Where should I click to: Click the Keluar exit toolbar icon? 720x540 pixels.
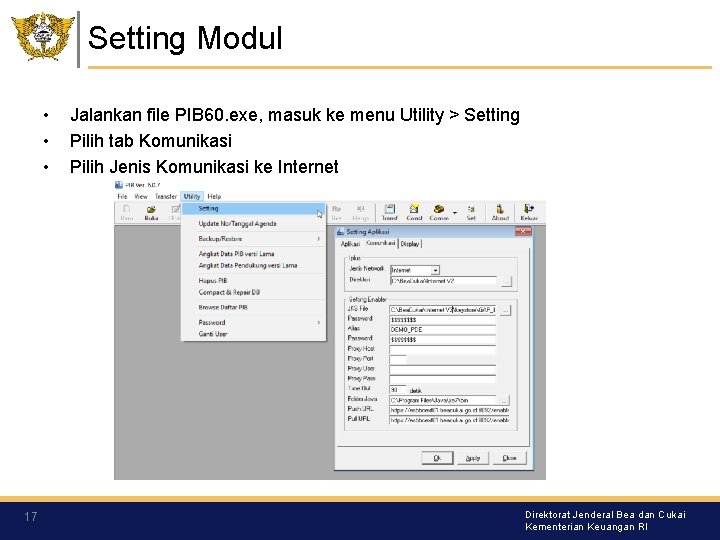(x=529, y=213)
